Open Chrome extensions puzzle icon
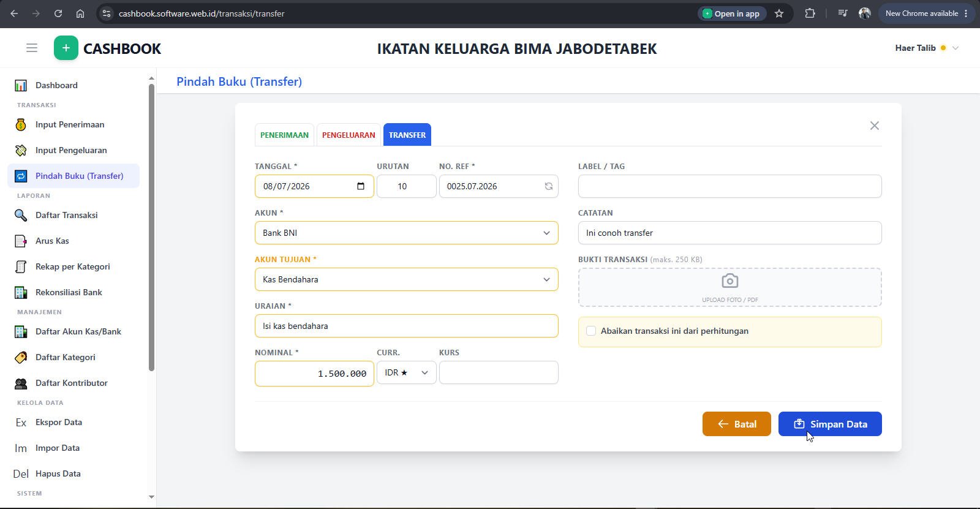Image resolution: width=980 pixels, height=509 pixels. click(810, 13)
